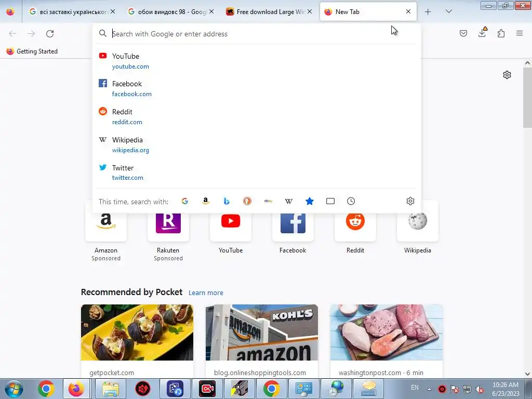Click Firefox View icon in tab bar
The height and width of the screenshot is (399, 532).
click(x=10, y=12)
